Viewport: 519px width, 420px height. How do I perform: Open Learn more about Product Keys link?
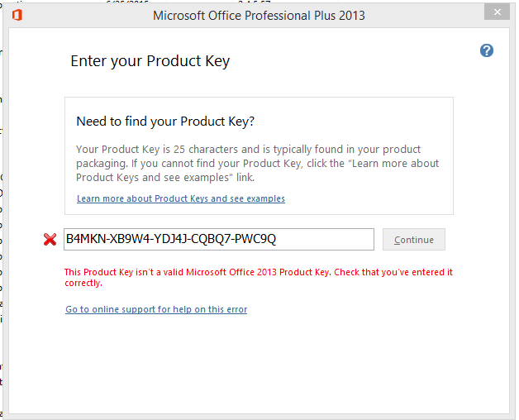[x=181, y=198]
